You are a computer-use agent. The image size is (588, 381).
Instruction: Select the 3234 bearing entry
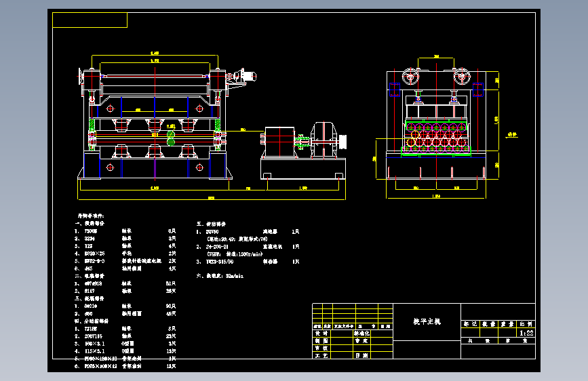point(125,239)
